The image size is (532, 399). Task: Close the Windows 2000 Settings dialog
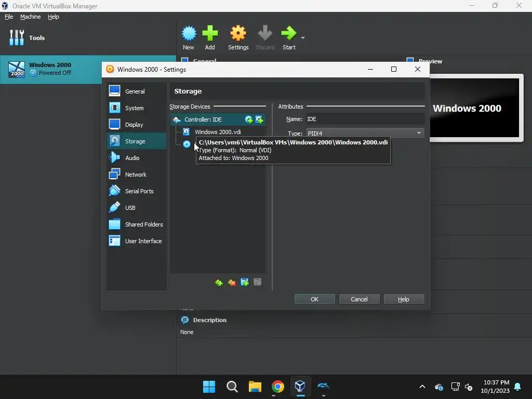pyautogui.click(x=418, y=69)
